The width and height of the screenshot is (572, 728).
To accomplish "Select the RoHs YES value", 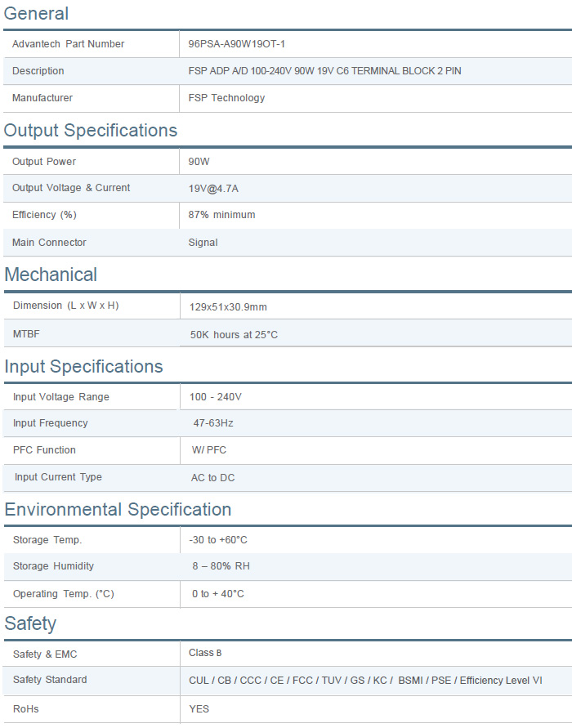I will (199, 709).
